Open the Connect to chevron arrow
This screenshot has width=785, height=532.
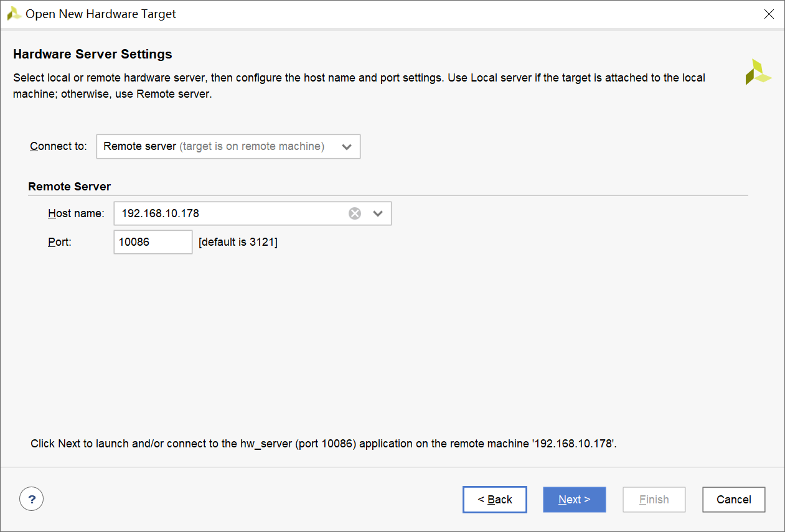[347, 147]
